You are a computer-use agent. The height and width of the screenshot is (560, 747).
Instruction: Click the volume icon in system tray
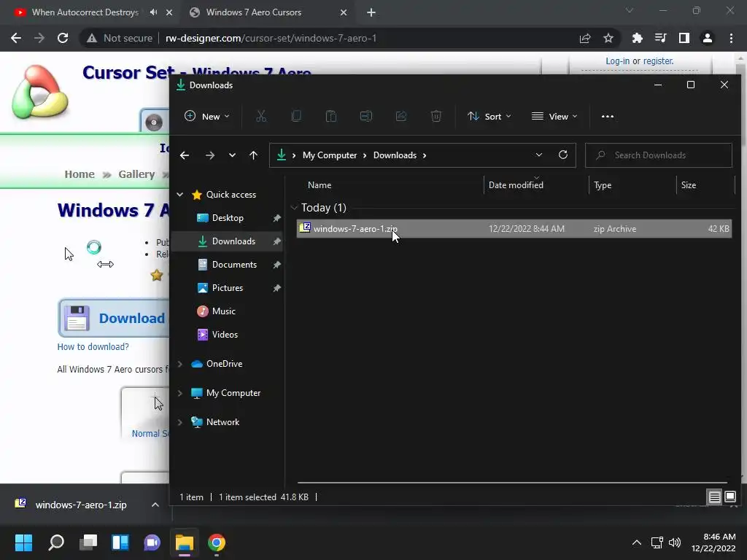(x=675, y=542)
